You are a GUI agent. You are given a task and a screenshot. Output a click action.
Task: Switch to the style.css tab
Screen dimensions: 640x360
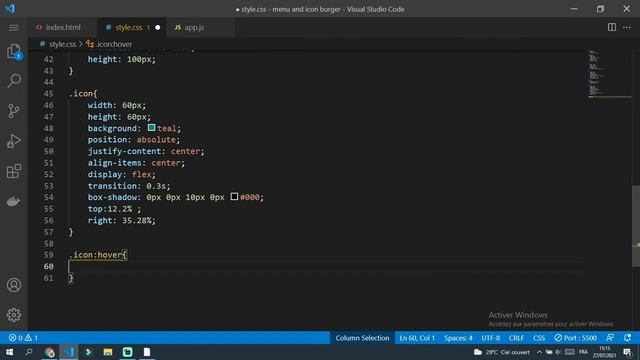[128, 27]
